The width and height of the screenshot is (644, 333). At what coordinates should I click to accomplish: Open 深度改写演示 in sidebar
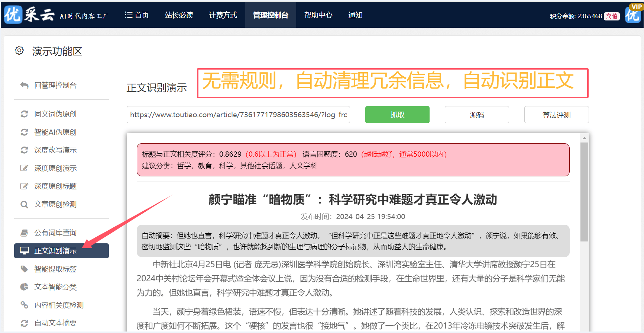coord(55,150)
